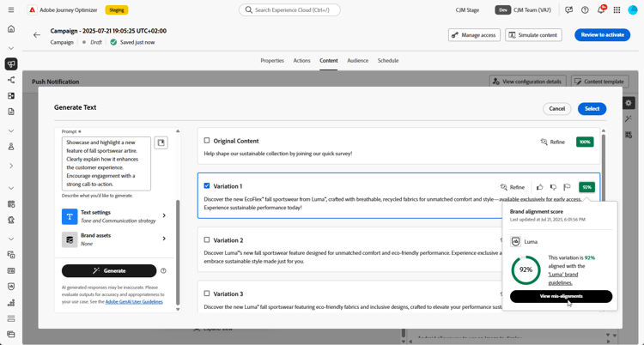Open the bottom-most left sidebar icon
The width and height of the screenshot is (644, 345).
[x=11, y=335]
